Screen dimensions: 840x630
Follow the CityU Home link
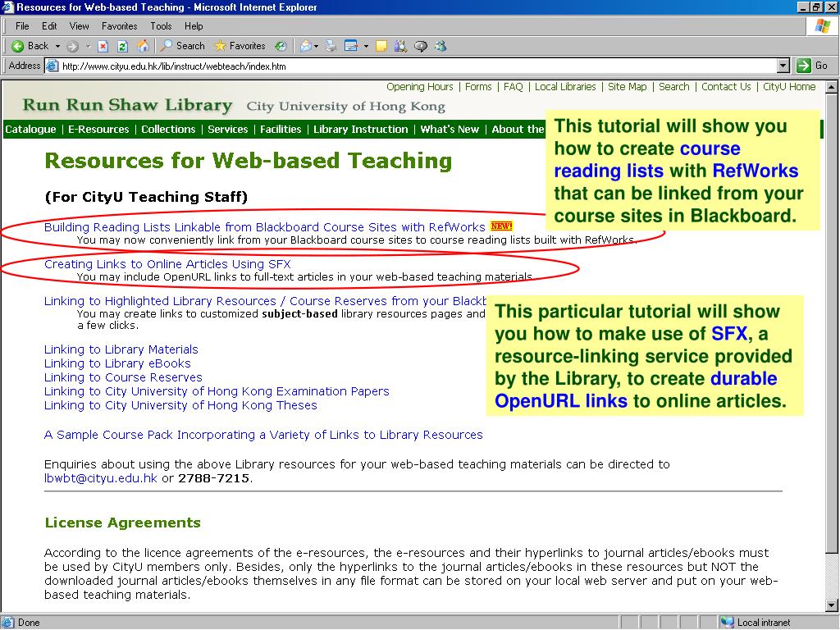coord(789,87)
